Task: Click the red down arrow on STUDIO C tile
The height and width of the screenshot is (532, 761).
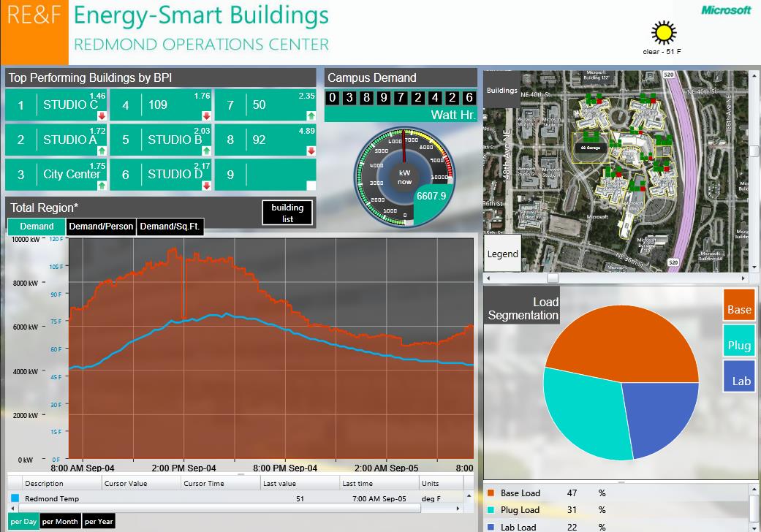Action: pyautogui.click(x=102, y=116)
